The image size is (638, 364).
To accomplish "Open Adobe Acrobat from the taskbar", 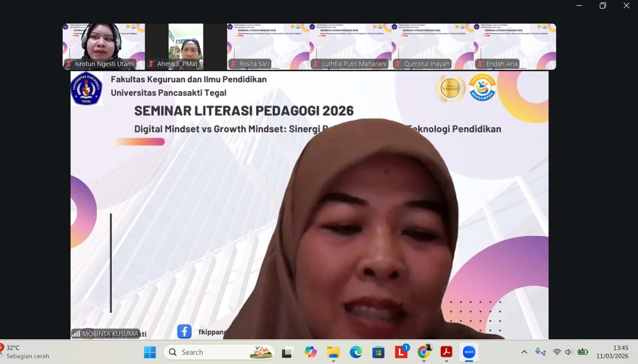I will (x=446, y=352).
